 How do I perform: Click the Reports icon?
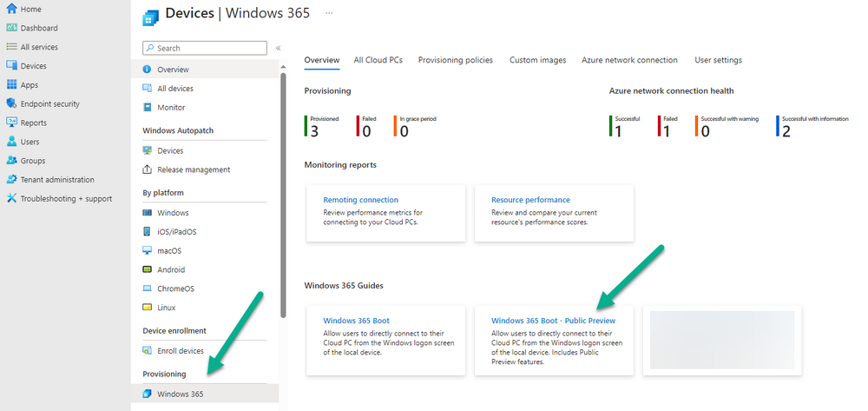click(11, 123)
